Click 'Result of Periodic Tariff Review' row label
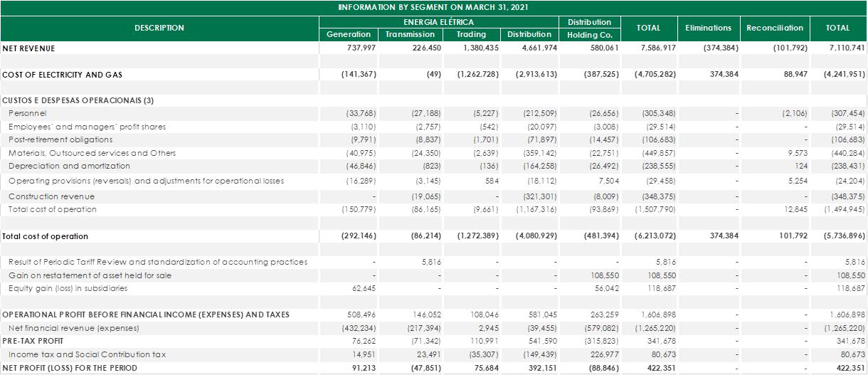868x375 pixels. click(x=158, y=262)
